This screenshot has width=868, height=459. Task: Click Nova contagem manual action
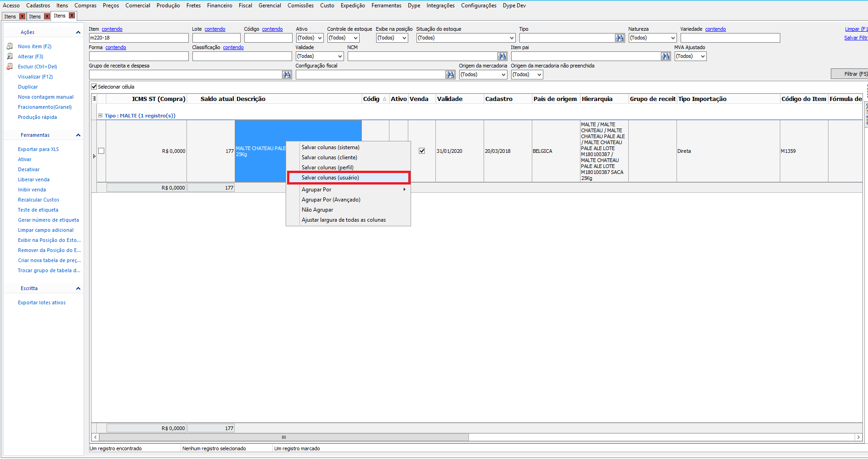(45, 97)
